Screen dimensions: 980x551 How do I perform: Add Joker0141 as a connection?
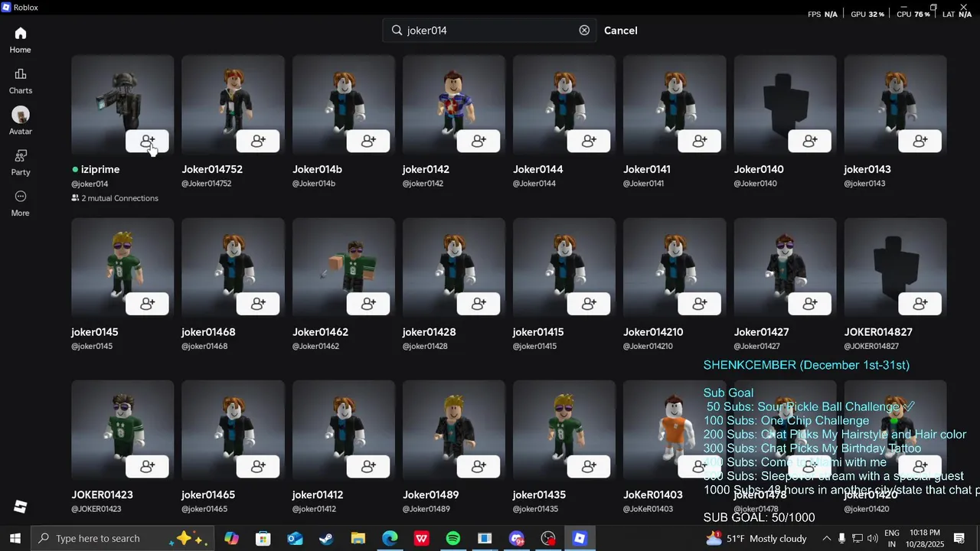coord(699,142)
